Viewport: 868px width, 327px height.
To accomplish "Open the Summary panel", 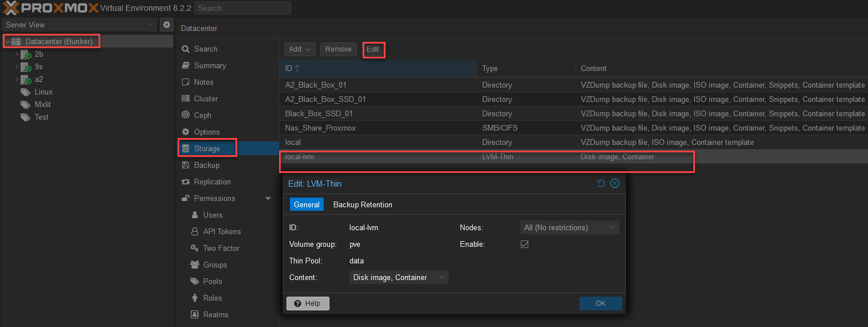I will (x=210, y=65).
